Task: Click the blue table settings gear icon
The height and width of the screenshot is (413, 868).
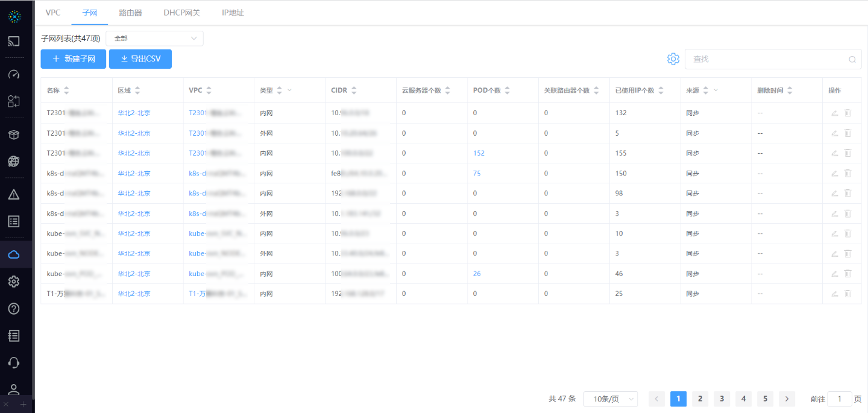Action: tap(673, 59)
